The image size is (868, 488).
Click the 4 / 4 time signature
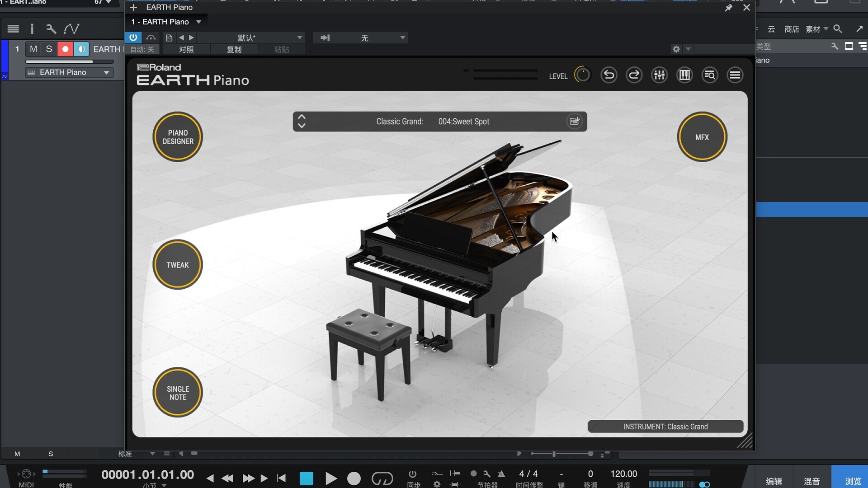(x=528, y=474)
